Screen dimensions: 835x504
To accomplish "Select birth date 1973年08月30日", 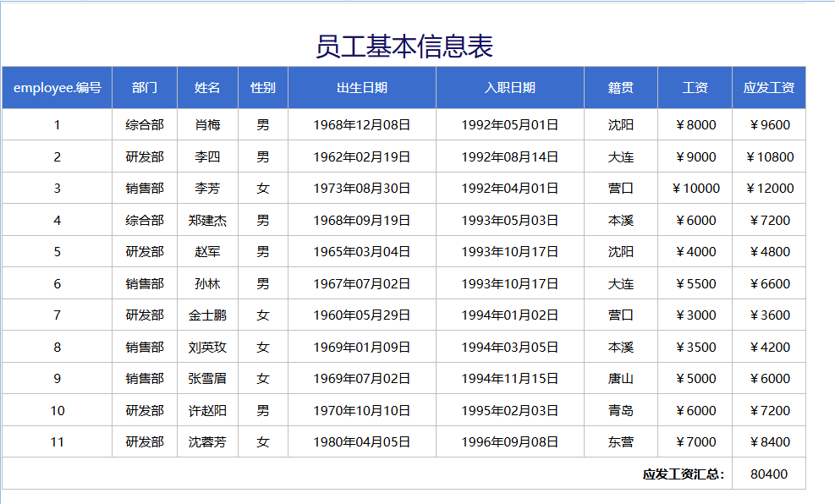I will pos(361,189).
